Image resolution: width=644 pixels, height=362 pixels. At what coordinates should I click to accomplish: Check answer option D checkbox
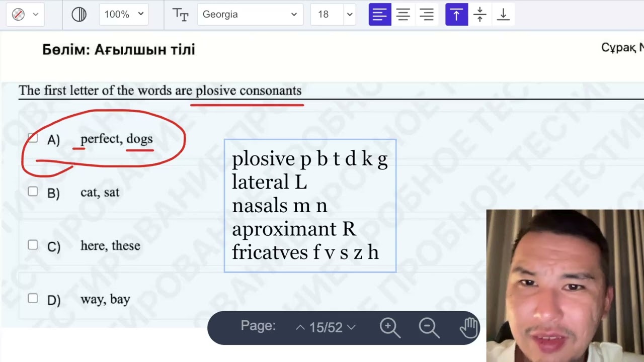click(33, 298)
